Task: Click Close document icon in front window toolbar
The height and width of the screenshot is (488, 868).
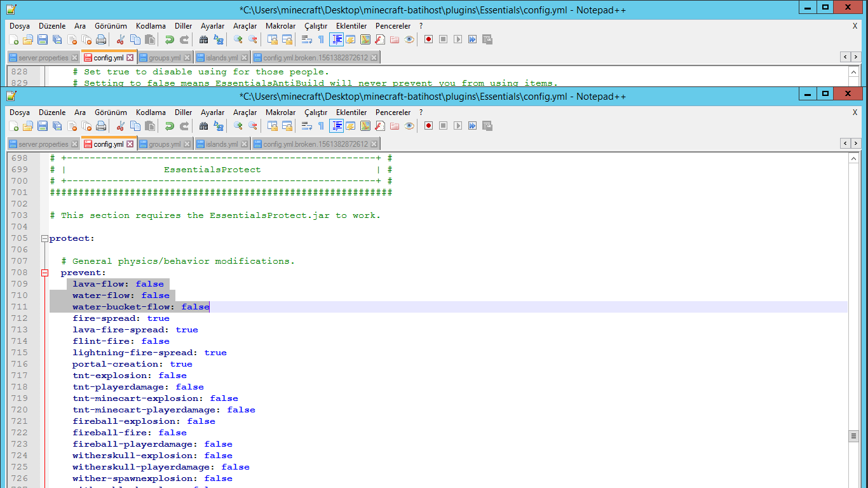Action: click(x=72, y=126)
